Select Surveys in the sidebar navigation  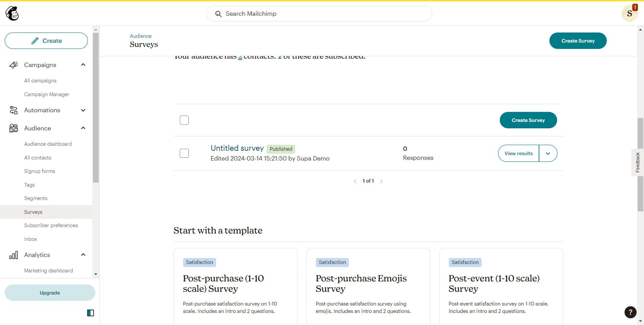point(33,212)
